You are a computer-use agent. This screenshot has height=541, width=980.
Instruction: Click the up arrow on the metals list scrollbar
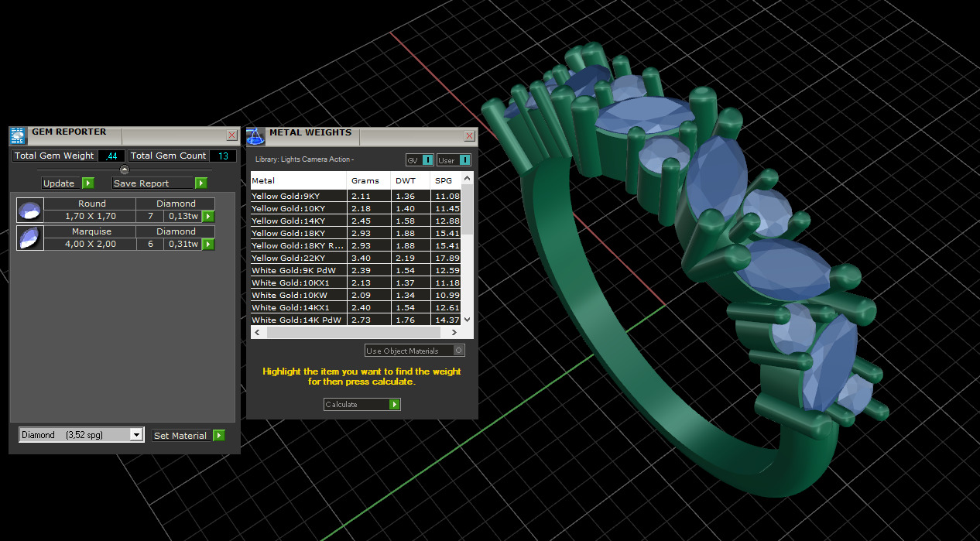(468, 177)
